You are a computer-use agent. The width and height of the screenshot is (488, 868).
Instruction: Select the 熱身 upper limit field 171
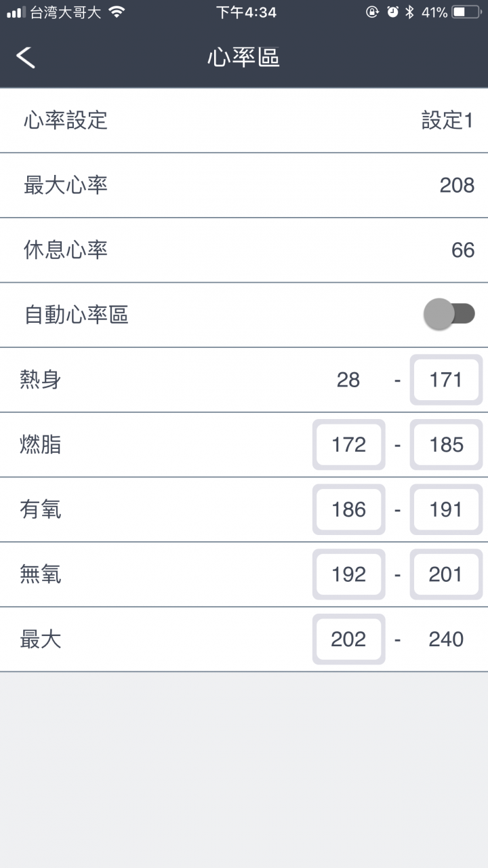446,380
